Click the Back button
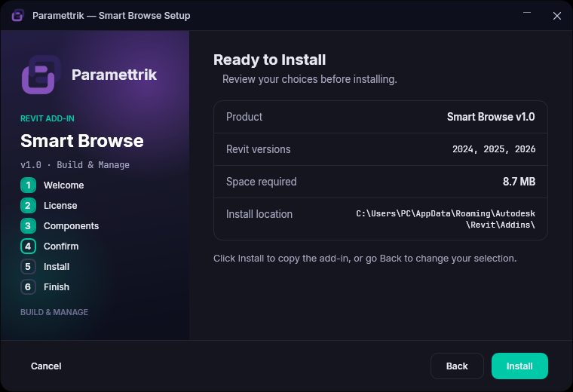 pos(457,366)
